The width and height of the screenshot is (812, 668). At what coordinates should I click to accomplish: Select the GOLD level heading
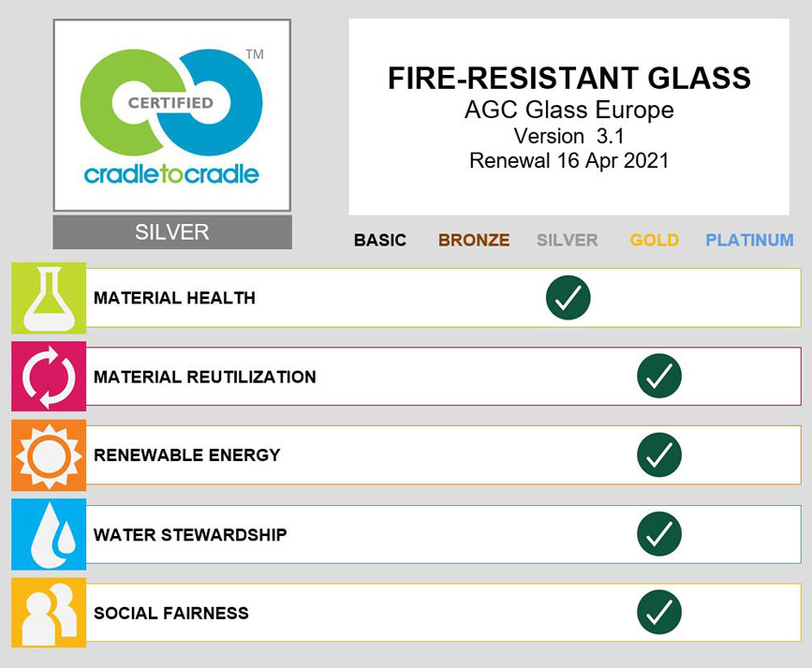point(654,240)
